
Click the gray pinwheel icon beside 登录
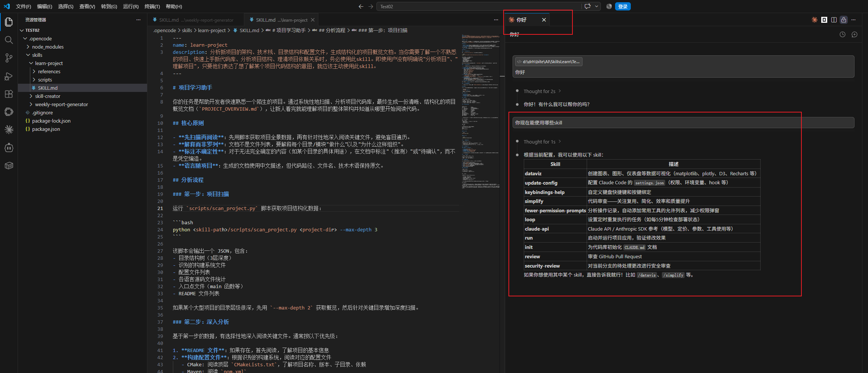click(609, 6)
